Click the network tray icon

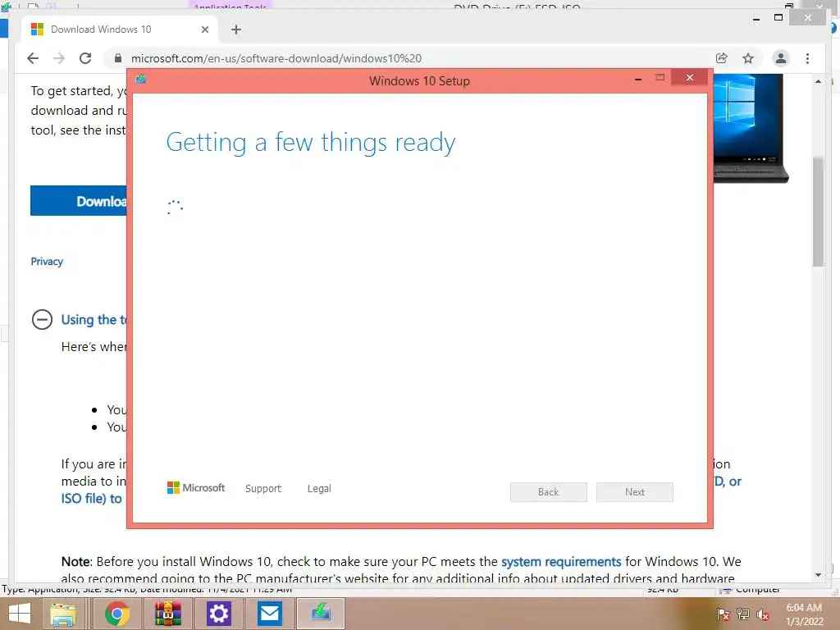743,614
